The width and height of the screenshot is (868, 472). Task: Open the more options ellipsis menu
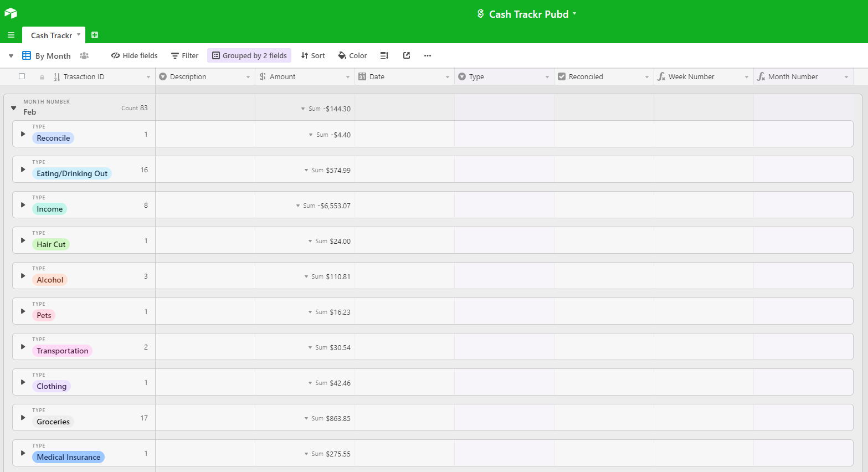tap(427, 55)
